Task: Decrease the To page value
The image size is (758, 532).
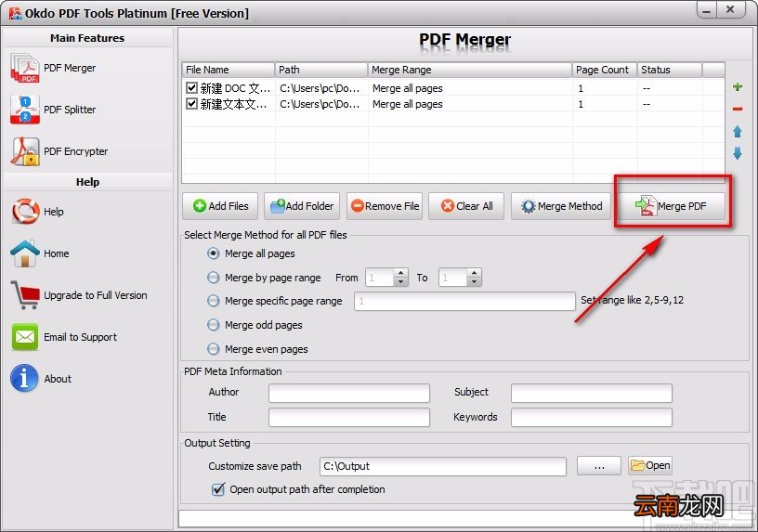Action: pos(475,281)
